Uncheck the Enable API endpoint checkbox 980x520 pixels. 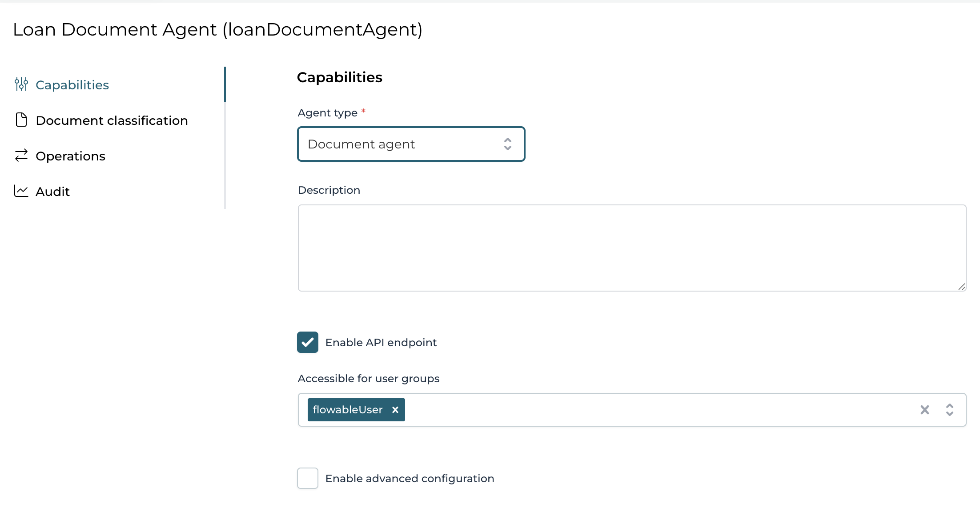click(x=307, y=342)
